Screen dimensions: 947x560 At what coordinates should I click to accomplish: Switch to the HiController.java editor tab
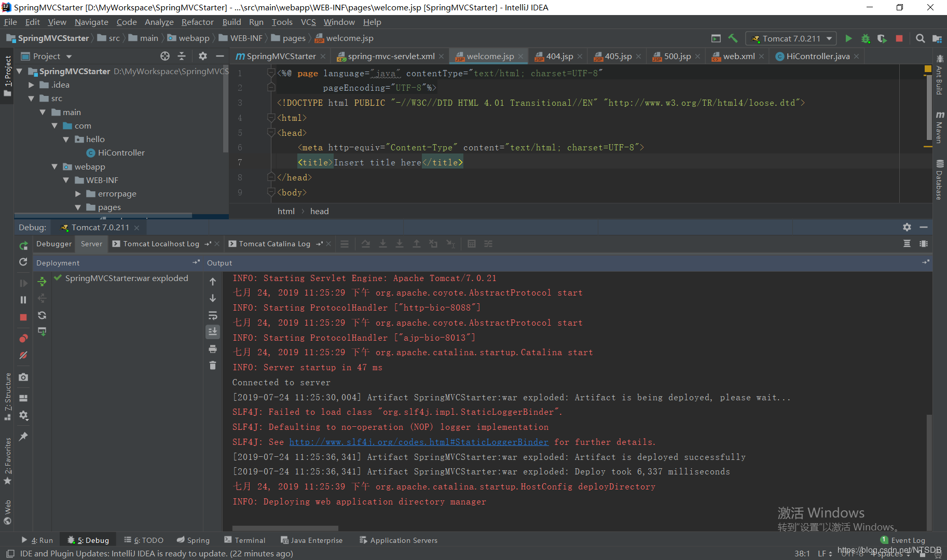817,56
